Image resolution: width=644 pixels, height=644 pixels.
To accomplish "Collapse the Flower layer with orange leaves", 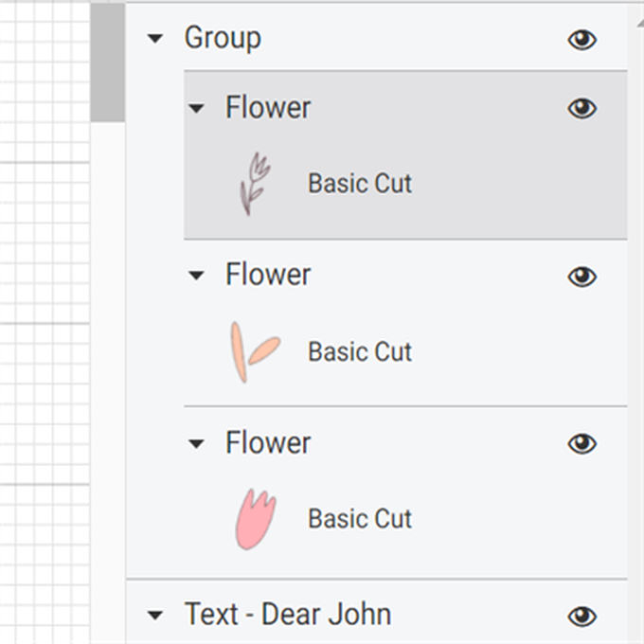I will click(x=196, y=276).
